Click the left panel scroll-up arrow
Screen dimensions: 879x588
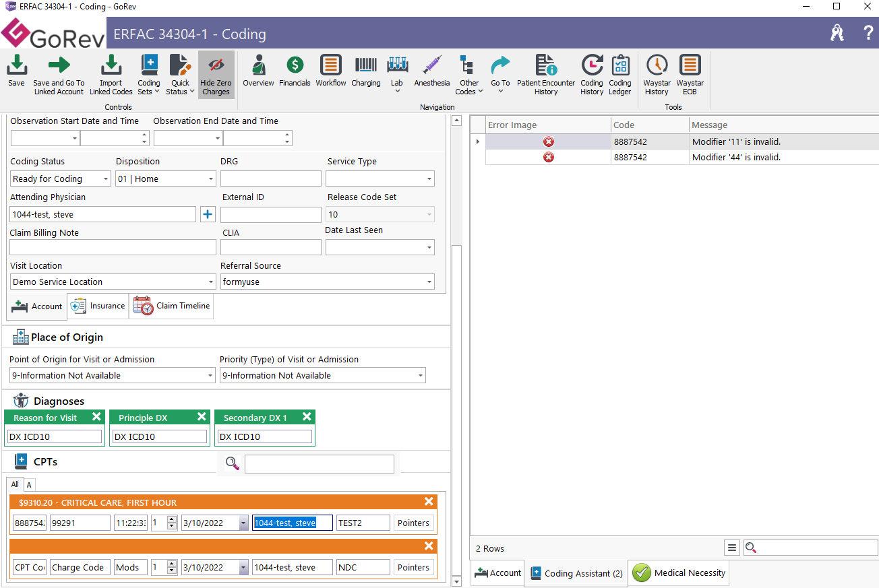(456, 121)
